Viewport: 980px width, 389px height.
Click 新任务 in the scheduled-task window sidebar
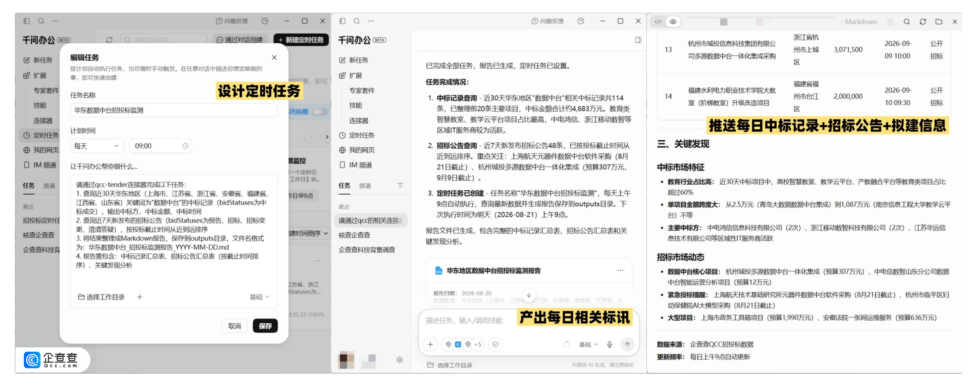pos(38,60)
